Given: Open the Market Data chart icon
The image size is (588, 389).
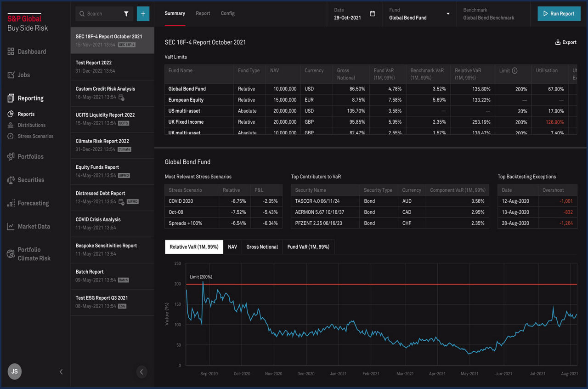Looking at the screenshot, I should pyautogui.click(x=11, y=226).
